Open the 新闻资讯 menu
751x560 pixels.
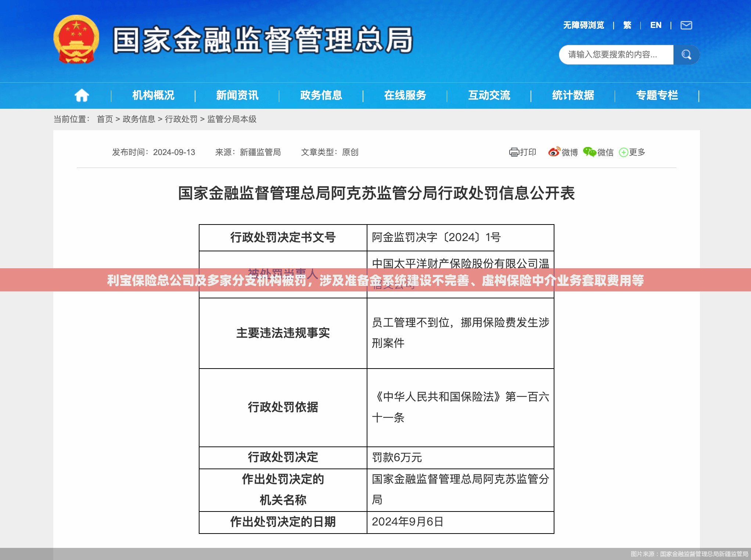(x=237, y=95)
